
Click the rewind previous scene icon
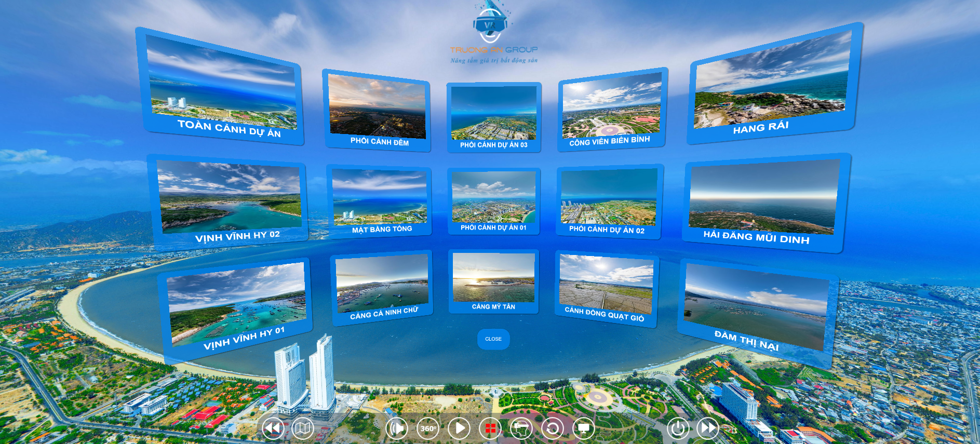(273, 428)
